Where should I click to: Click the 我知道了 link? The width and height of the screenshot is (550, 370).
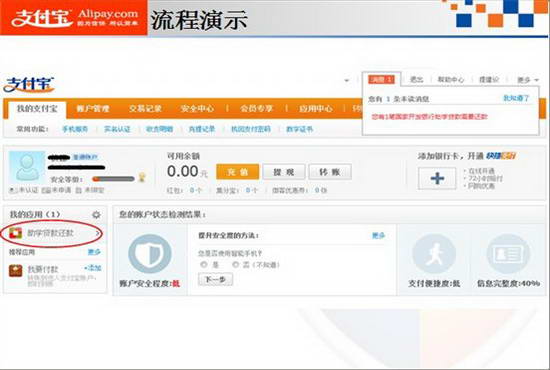516,98
